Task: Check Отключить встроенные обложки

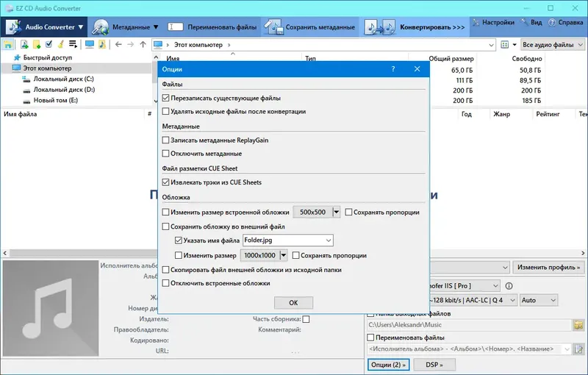Action: pos(166,283)
